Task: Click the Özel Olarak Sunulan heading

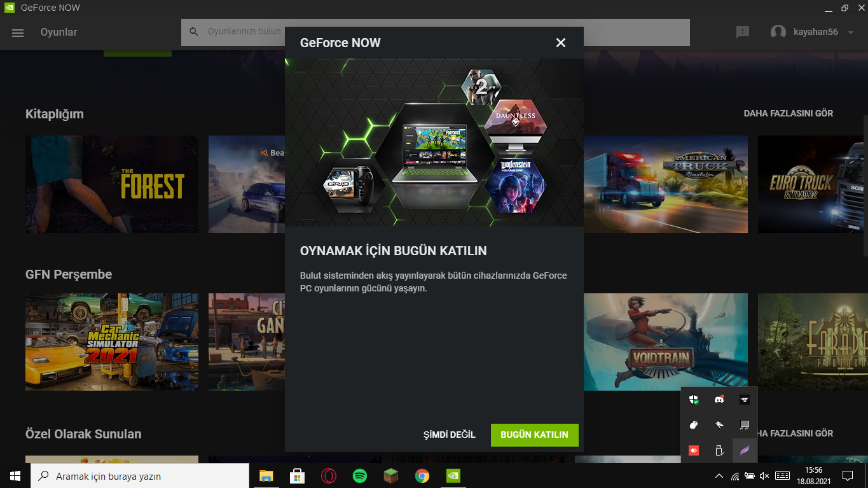Action: [x=83, y=434]
